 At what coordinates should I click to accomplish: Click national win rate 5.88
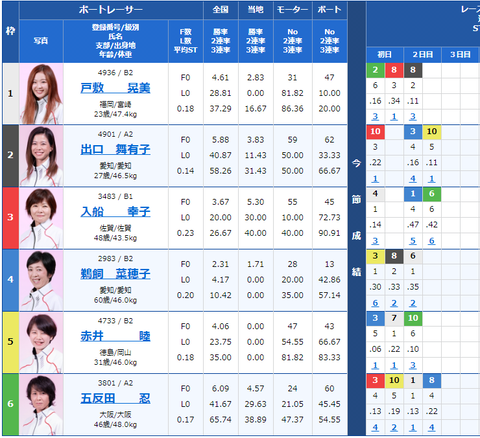tap(221, 140)
